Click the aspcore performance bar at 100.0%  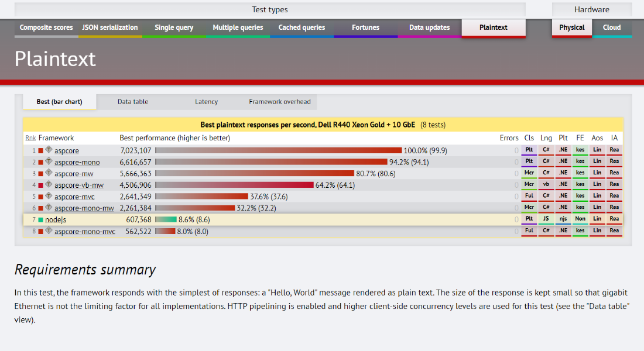279,151
